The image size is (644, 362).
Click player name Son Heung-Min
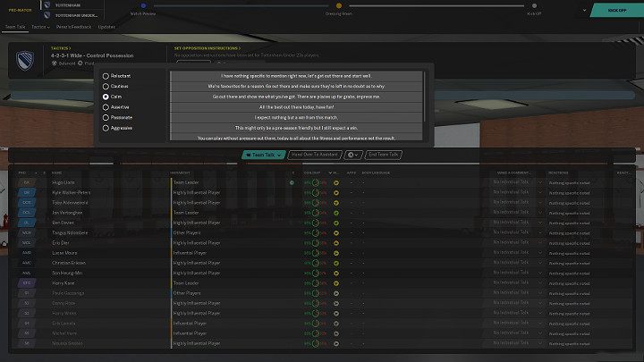[67, 273]
